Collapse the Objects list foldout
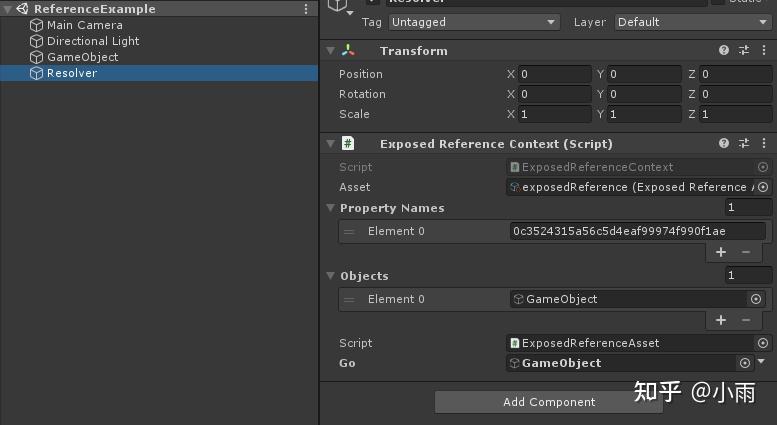Screen dimensions: 777x425 point(331,276)
